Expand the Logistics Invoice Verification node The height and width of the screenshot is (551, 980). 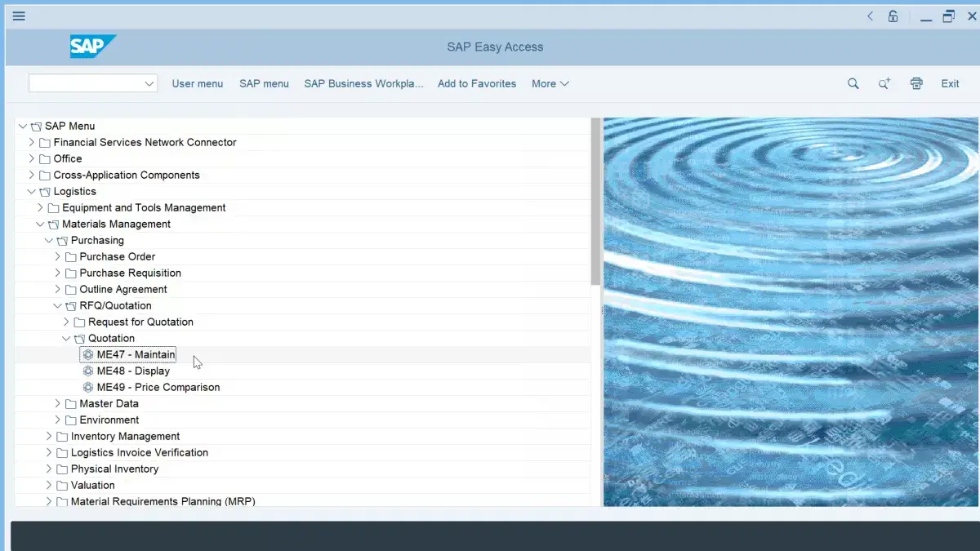coord(49,452)
